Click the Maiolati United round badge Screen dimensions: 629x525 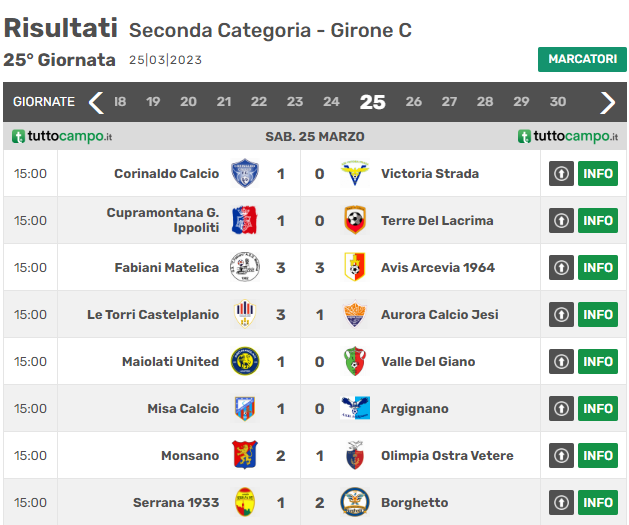pyautogui.click(x=245, y=361)
